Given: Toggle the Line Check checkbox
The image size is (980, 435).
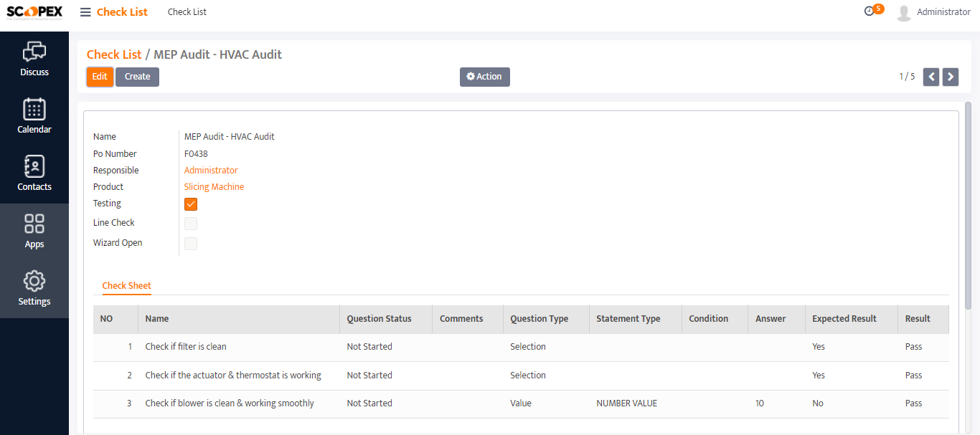Looking at the screenshot, I should 191,224.
